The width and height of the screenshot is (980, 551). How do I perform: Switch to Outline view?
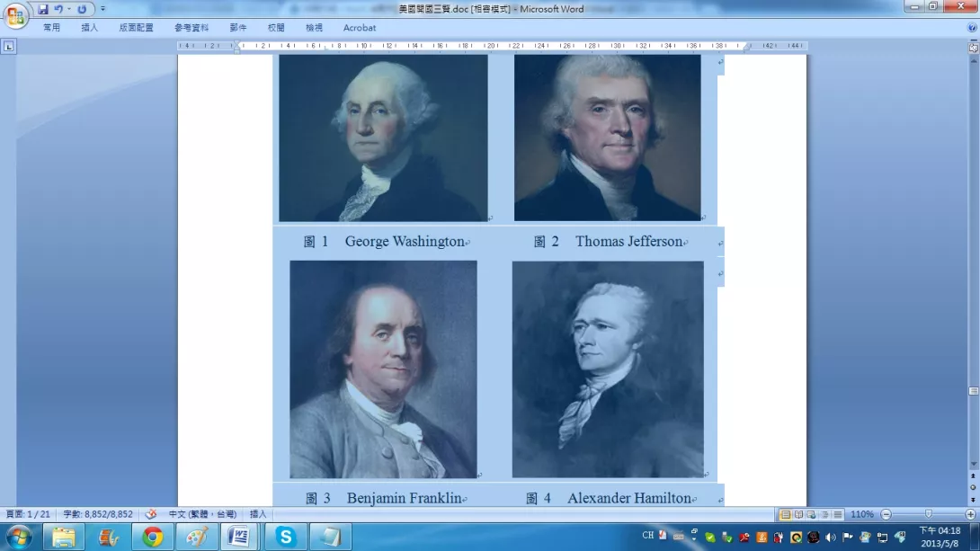coord(824,514)
